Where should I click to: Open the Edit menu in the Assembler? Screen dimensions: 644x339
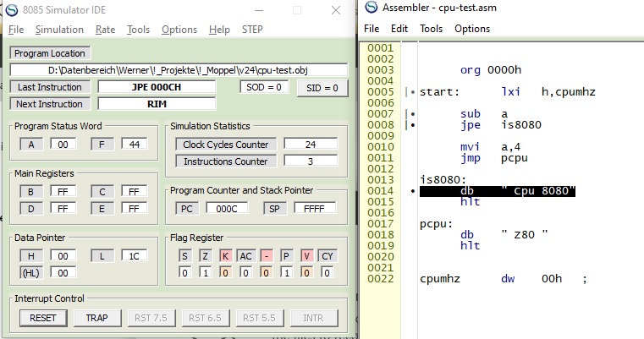(399, 29)
